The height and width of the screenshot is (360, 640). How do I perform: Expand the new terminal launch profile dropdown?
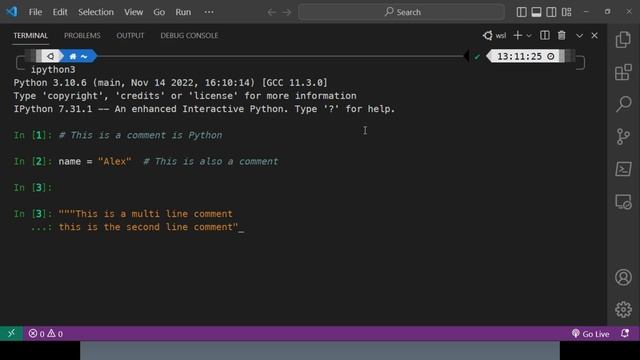click(x=529, y=36)
